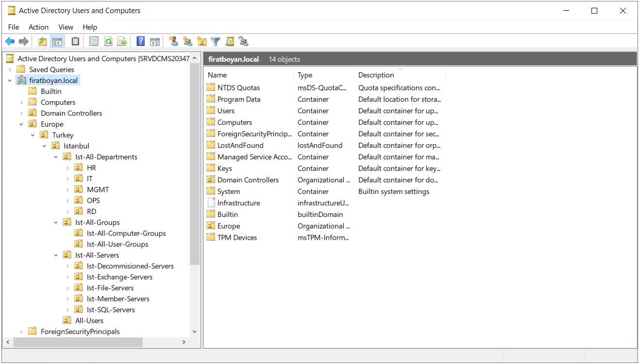Screen dimensions: 640x364
Task: Click the icon beside Infrastructure row
Action: tap(211, 203)
